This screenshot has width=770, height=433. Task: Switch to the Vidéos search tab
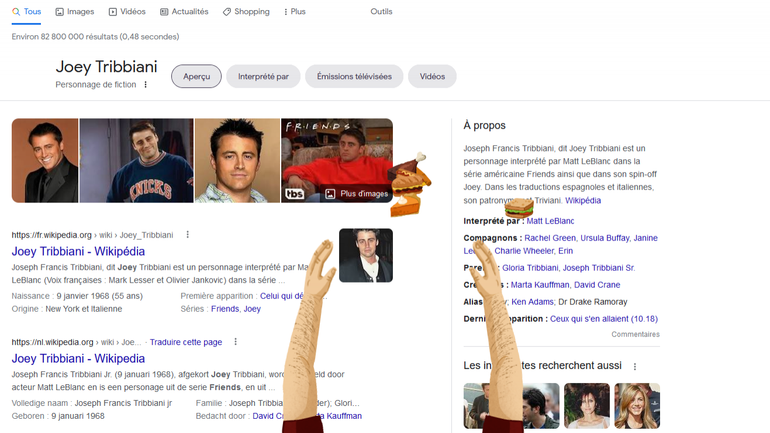click(x=126, y=12)
